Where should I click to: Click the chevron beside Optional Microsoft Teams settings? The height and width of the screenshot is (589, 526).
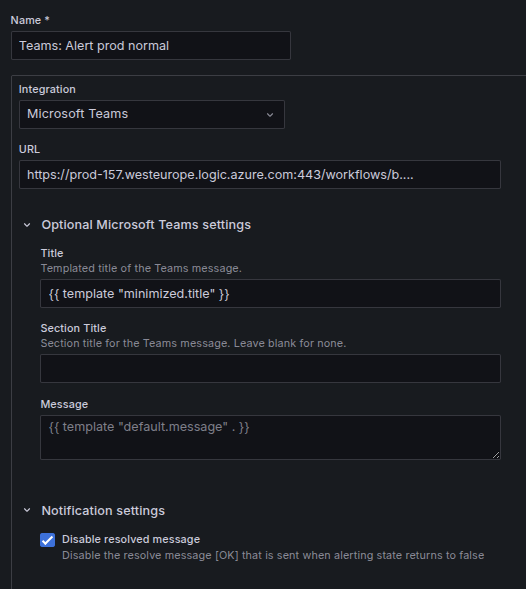click(27, 225)
